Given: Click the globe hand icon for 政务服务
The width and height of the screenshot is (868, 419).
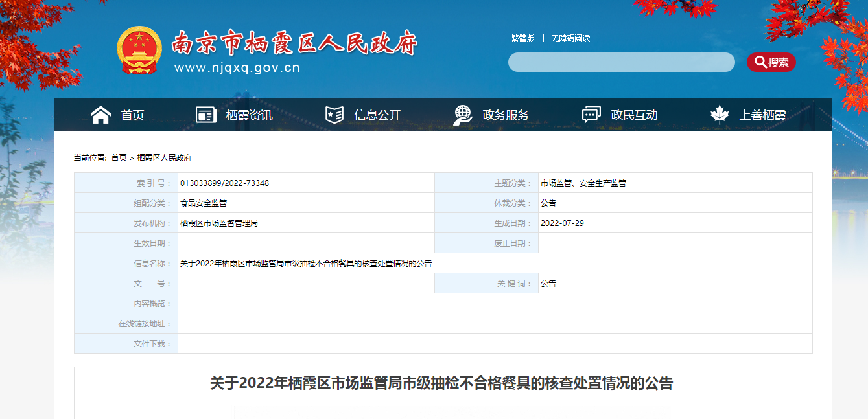Looking at the screenshot, I should pyautogui.click(x=463, y=115).
